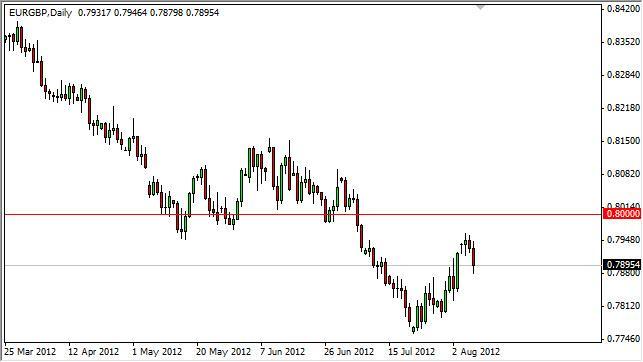This screenshot has height=362, width=643.
Task: Click the 12 Apr 2012 date label
Action: [93, 352]
